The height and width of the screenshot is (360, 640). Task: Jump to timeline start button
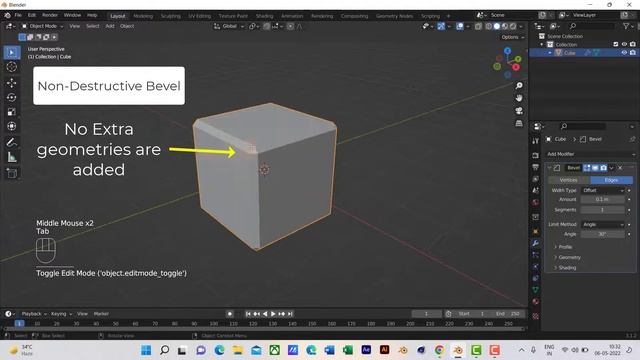pyautogui.click(x=248, y=314)
